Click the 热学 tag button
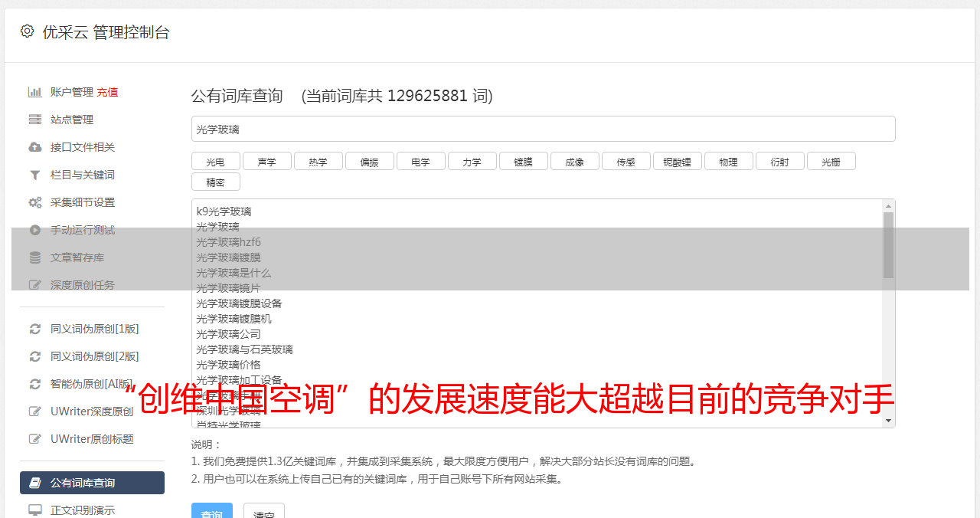This screenshot has width=980, height=518. (x=318, y=162)
